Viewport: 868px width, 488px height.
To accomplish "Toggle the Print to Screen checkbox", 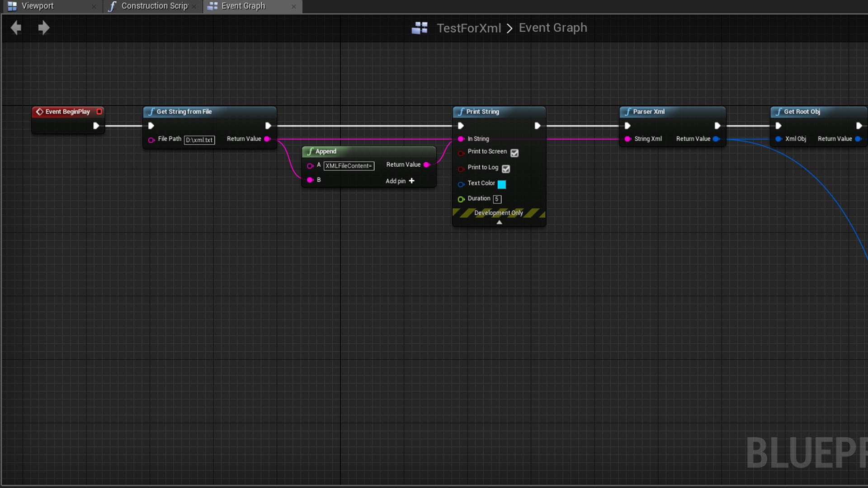I will [x=514, y=153].
